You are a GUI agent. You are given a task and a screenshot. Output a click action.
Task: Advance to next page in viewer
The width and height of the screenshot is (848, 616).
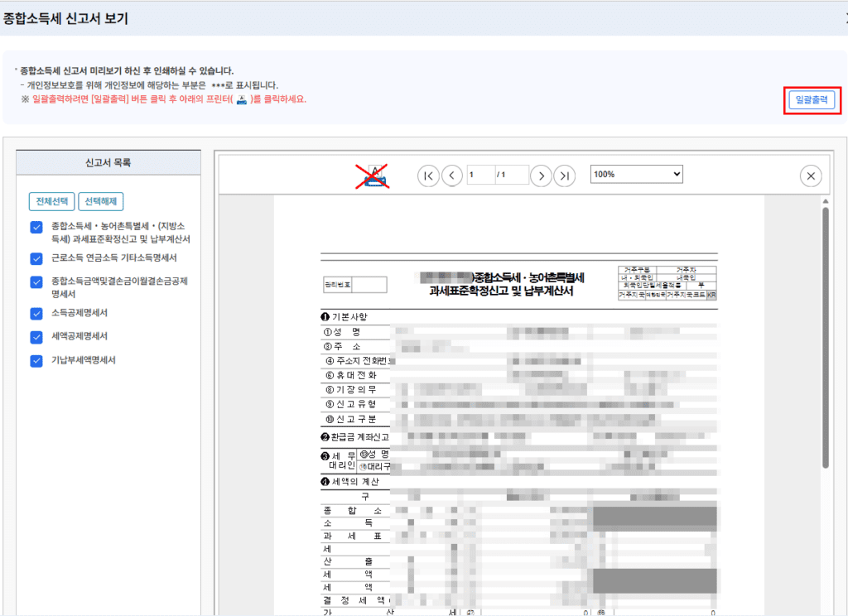pos(541,176)
